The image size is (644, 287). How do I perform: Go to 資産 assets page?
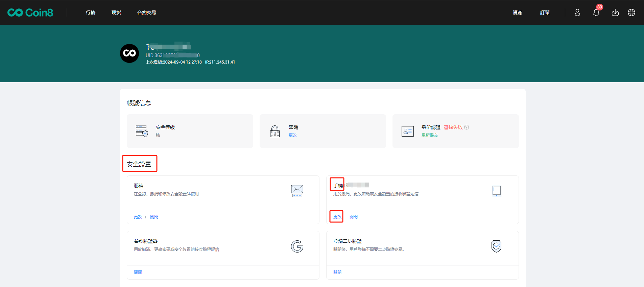point(518,13)
